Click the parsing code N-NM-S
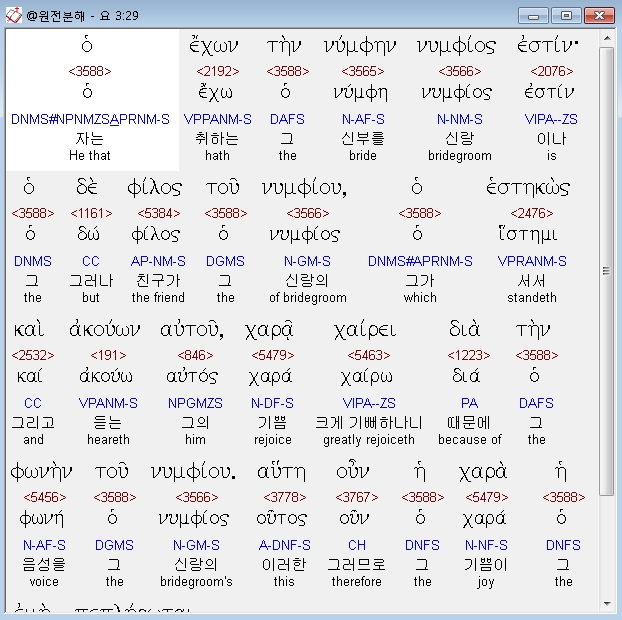Viewport: 622px width, 620px height. tap(460, 119)
